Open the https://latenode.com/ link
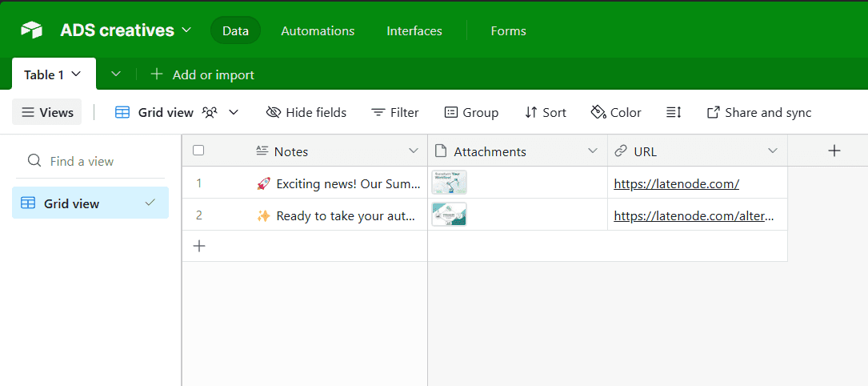The width and height of the screenshot is (868, 386). [x=676, y=183]
